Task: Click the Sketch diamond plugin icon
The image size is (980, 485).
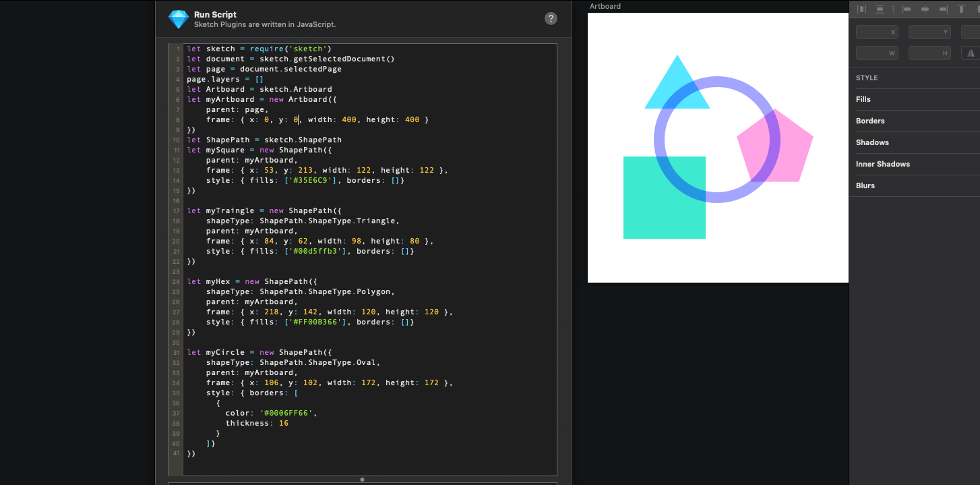Action: click(x=178, y=18)
